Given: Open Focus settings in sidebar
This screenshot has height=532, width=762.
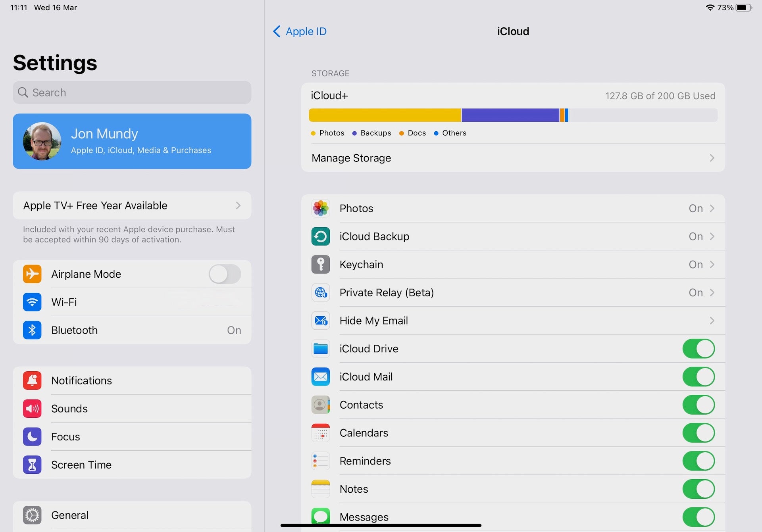Looking at the screenshot, I should pyautogui.click(x=132, y=437).
